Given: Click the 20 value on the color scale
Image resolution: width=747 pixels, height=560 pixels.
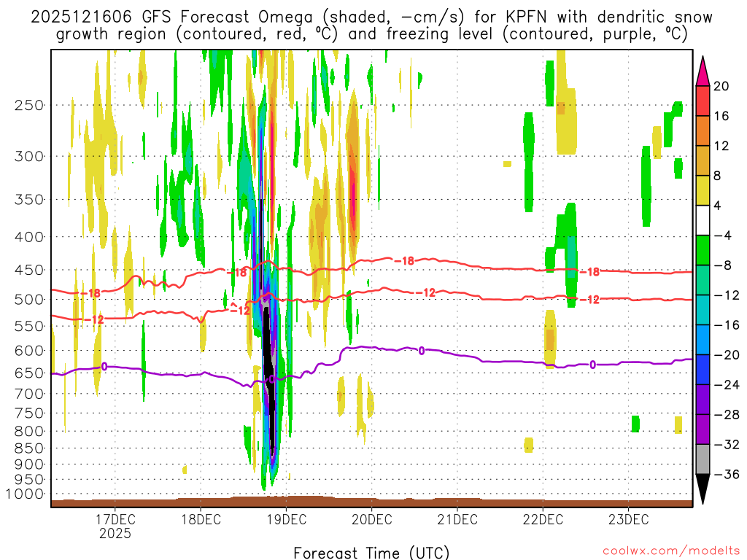Looking at the screenshot, I should [721, 86].
